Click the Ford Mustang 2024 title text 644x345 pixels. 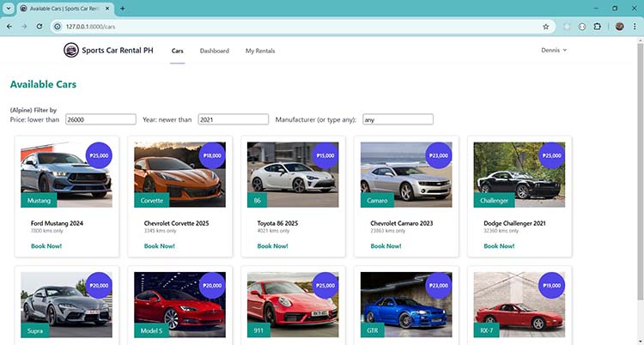57,223
